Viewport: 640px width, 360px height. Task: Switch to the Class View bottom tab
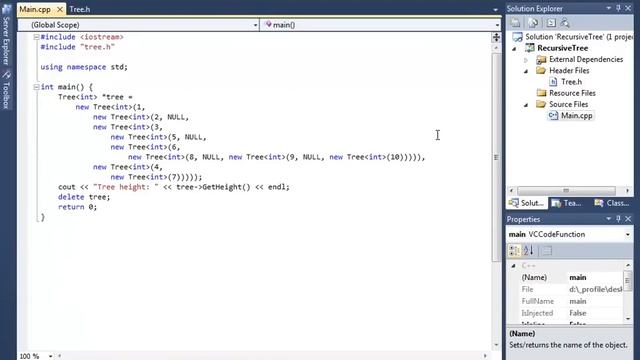click(611, 203)
